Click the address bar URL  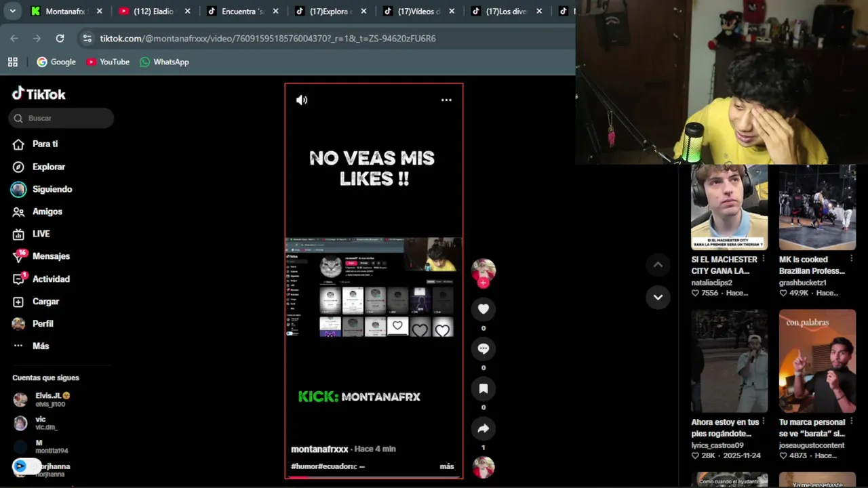[267, 39]
